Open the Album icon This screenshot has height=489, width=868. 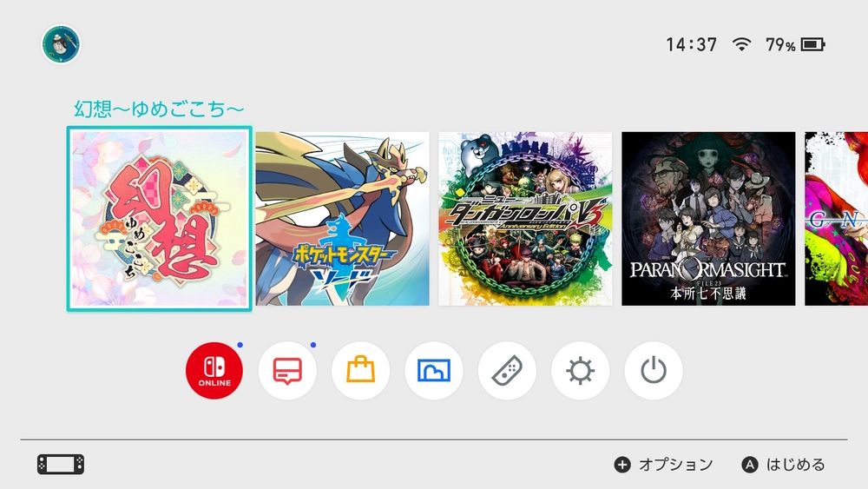[x=433, y=370]
